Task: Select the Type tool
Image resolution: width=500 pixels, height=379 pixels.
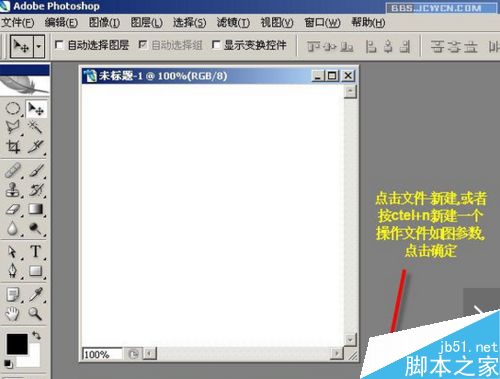Action: coord(36,252)
